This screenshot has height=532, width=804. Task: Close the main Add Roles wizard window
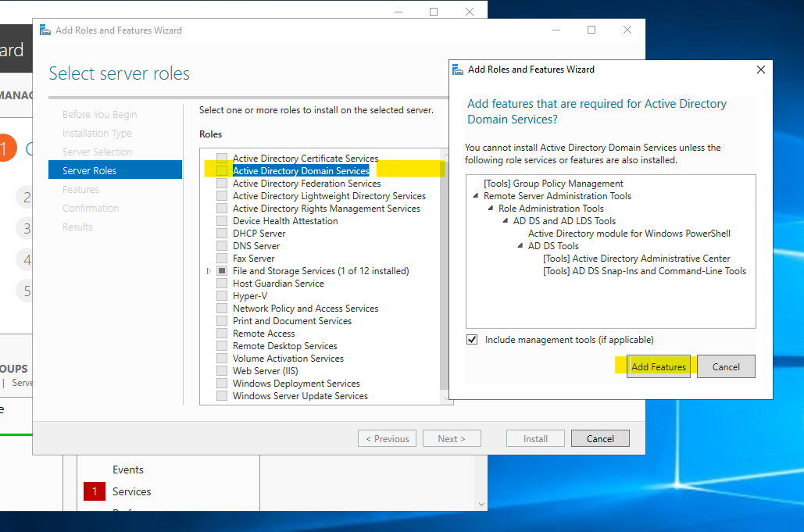(x=627, y=30)
